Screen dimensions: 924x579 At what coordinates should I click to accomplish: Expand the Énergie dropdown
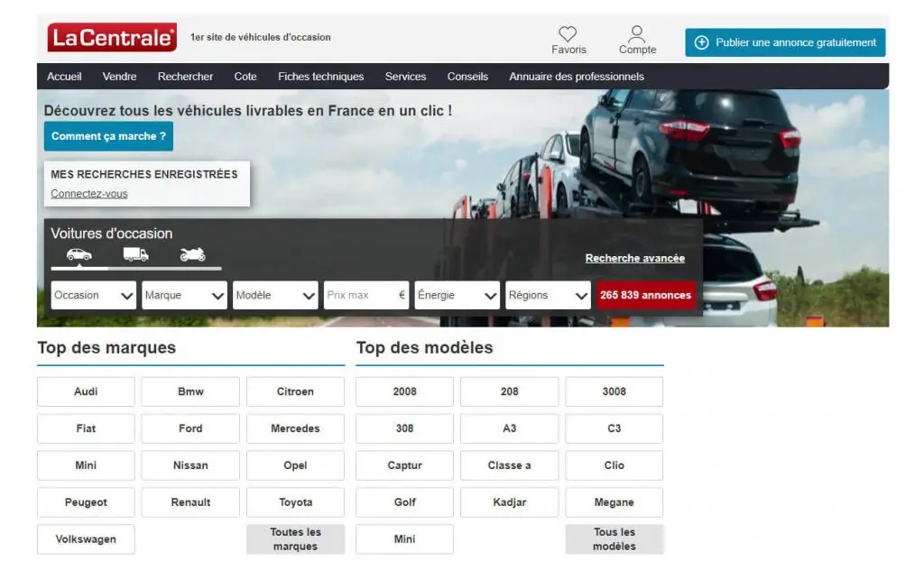457,295
